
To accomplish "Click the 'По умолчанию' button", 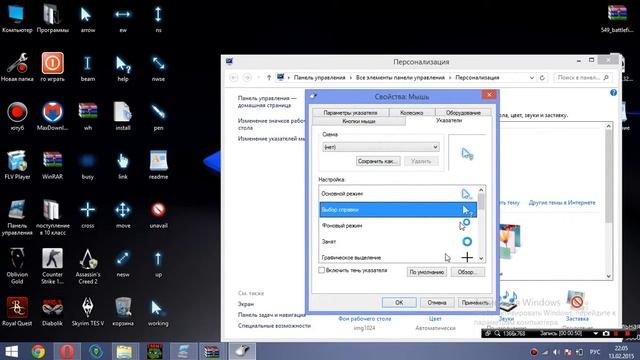I will pyautogui.click(x=427, y=272).
